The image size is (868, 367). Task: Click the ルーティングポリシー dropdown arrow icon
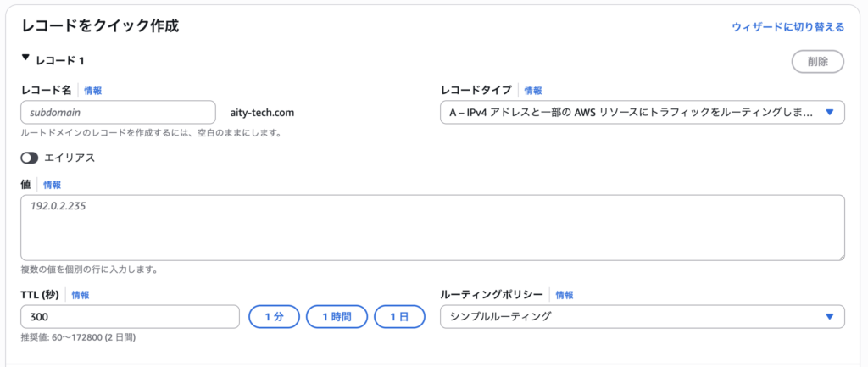tap(830, 317)
